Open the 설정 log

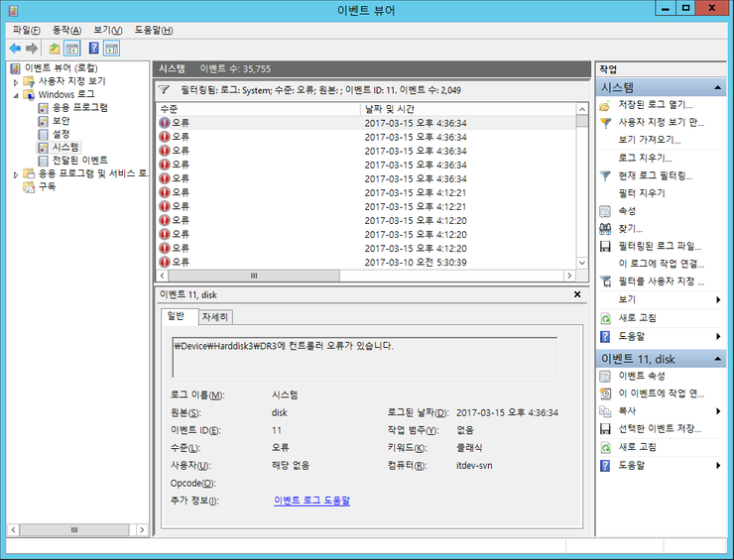pos(61,134)
